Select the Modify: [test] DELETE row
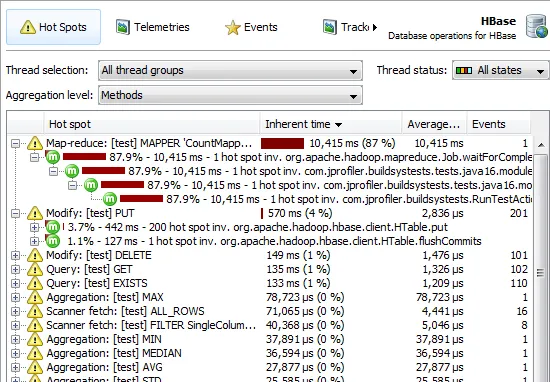The image size is (550, 382). point(270,255)
